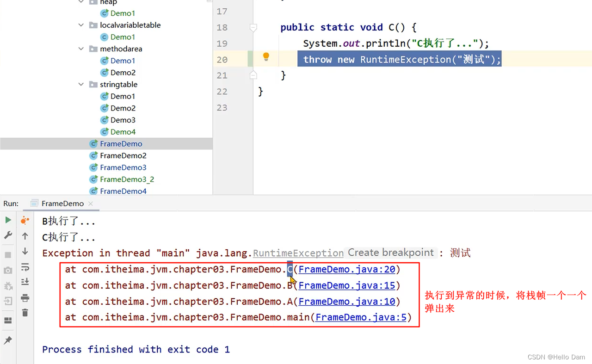Fold method C at line 18 marker
This screenshot has width=592, height=364.
253,27
